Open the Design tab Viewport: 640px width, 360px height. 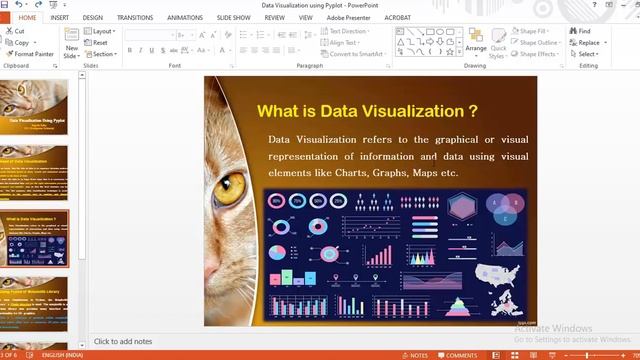[93, 18]
